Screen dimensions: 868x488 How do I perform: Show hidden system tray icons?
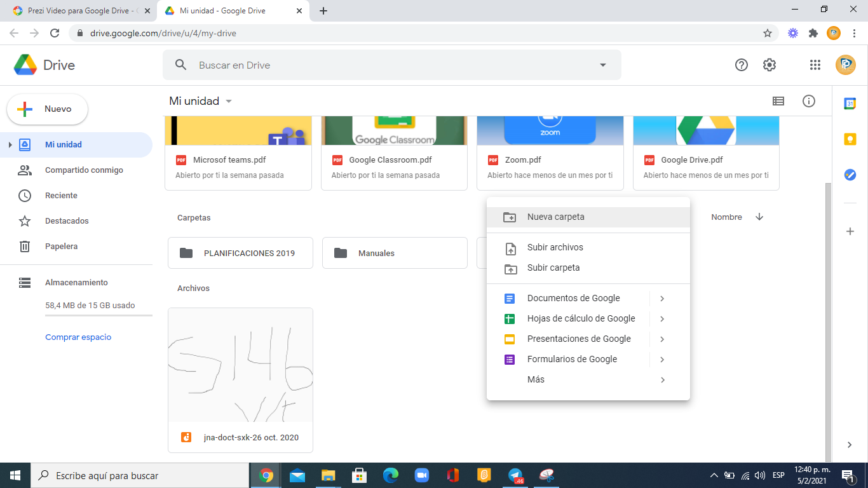[x=714, y=475]
